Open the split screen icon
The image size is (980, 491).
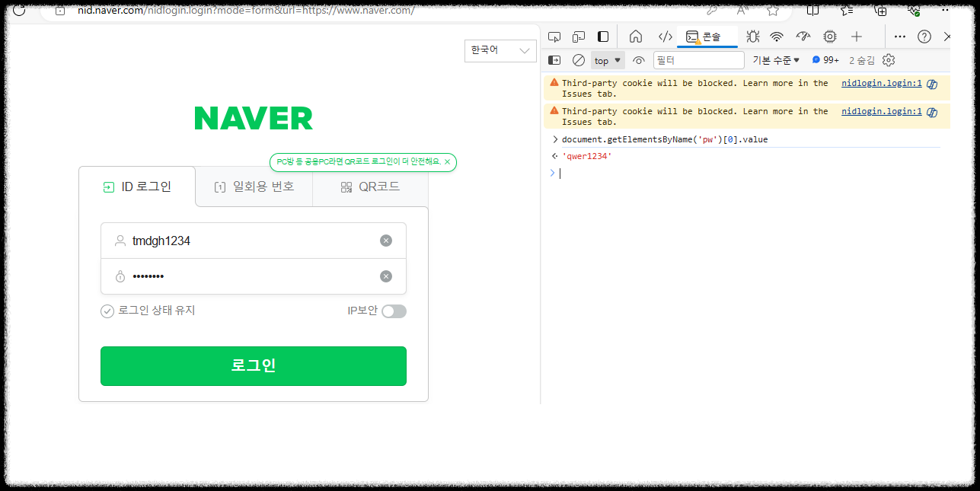coord(813,10)
